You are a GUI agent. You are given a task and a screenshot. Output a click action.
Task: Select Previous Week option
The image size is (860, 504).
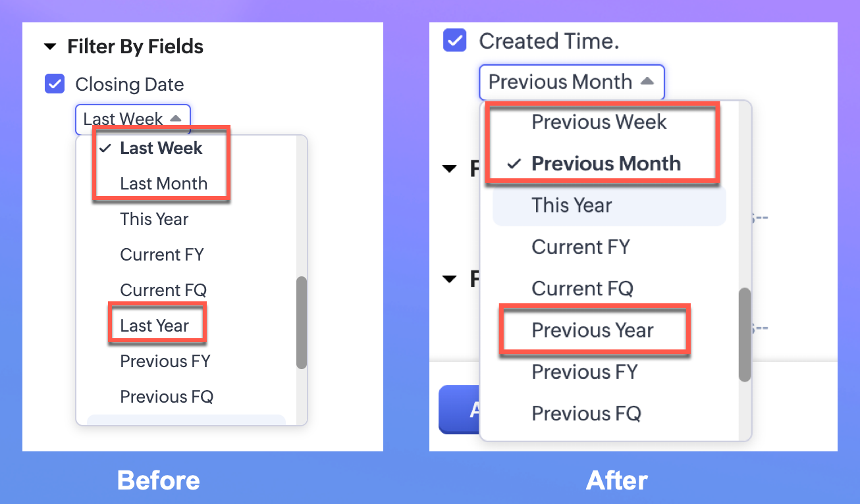[599, 122]
